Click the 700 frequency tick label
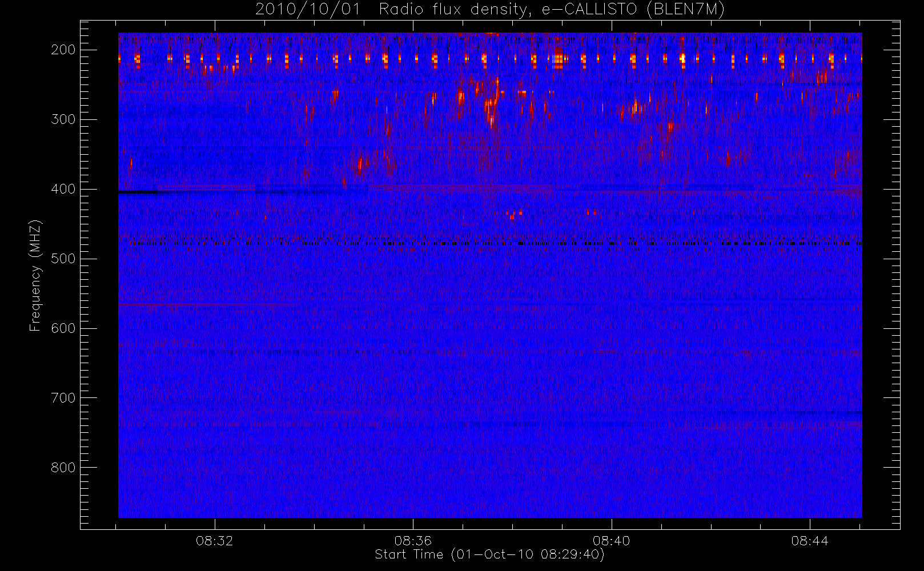Viewport: 924px width, 571px height. coord(63,398)
